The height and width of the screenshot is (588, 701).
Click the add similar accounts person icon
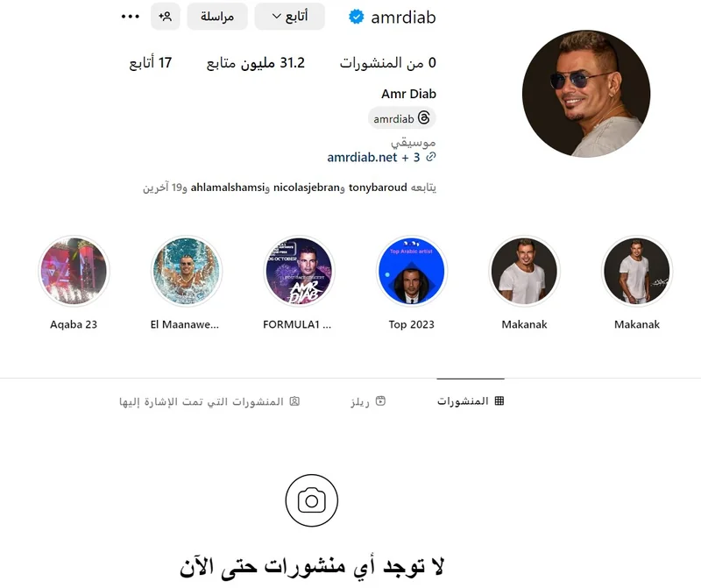point(166,17)
